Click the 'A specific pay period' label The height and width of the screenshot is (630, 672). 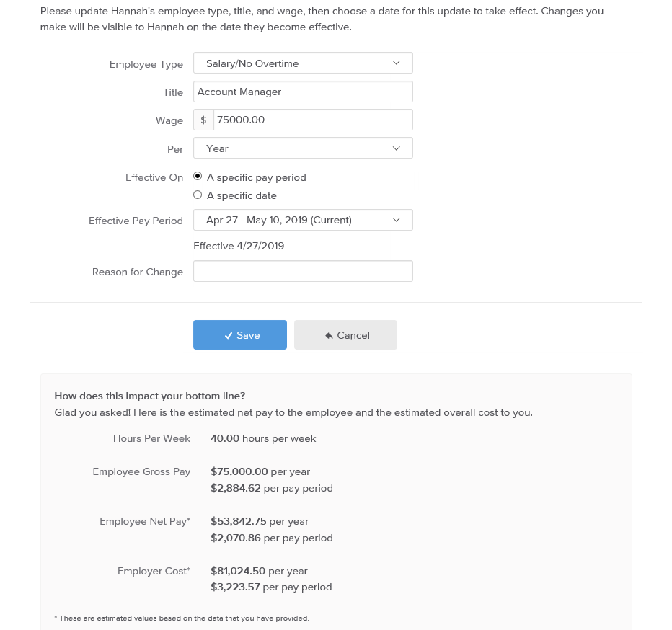pyautogui.click(x=256, y=178)
